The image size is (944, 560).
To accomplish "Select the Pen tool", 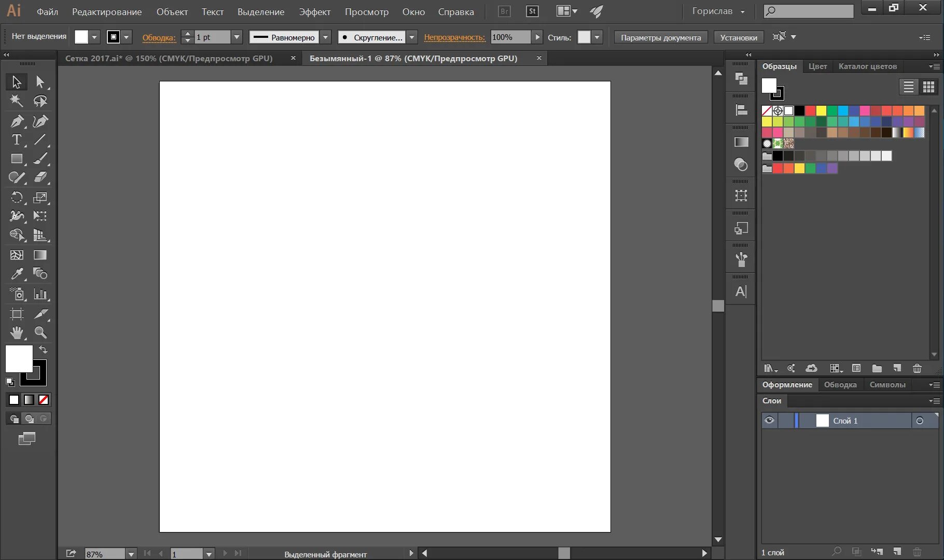I will click(x=17, y=121).
